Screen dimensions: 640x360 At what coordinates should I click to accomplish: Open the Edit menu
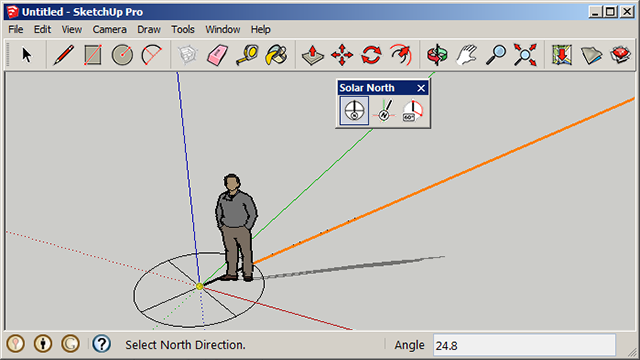[x=42, y=29]
